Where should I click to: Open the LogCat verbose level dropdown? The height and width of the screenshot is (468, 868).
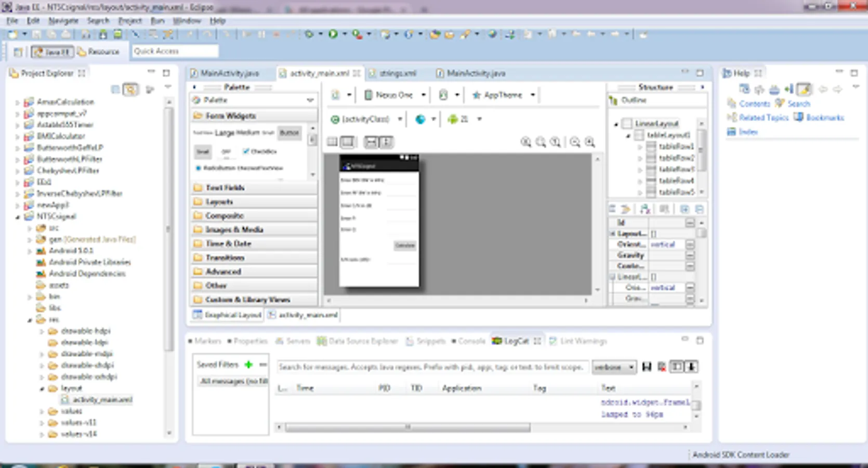[x=614, y=367]
